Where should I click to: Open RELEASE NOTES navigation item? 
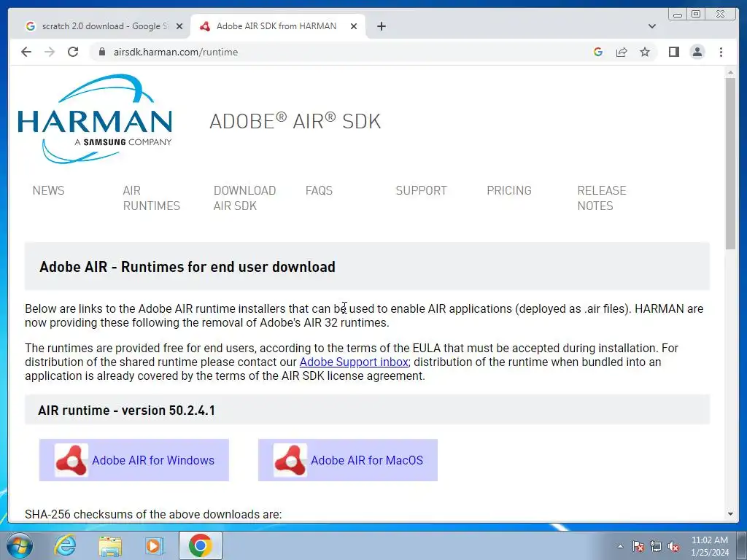(602, 198)
